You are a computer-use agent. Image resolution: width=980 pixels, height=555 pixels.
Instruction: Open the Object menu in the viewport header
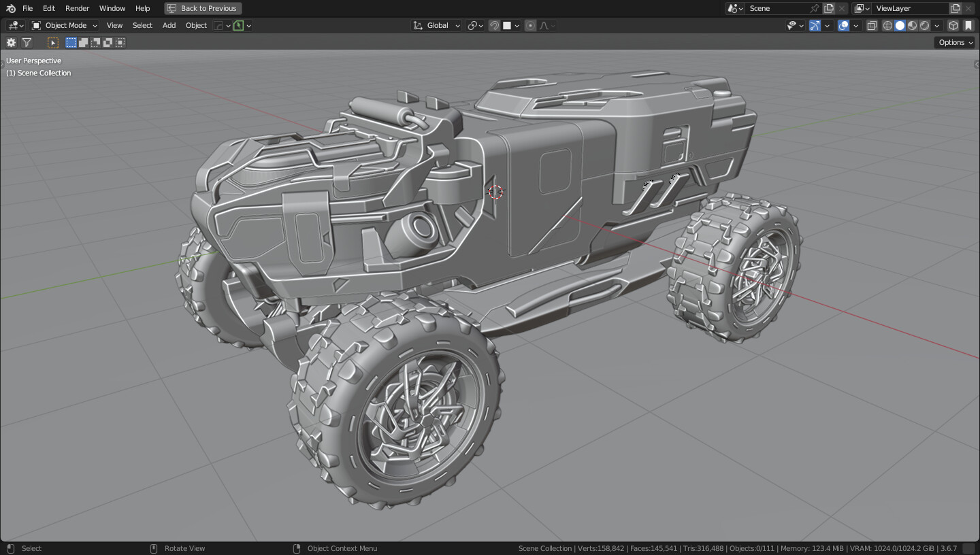pos(196,25)
